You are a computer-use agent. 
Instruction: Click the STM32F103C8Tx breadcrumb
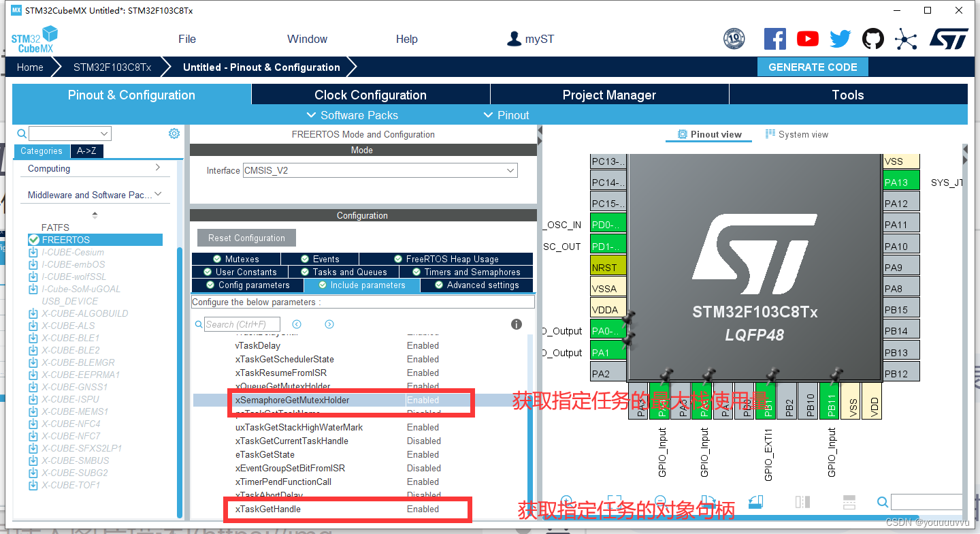click(112, 67)
